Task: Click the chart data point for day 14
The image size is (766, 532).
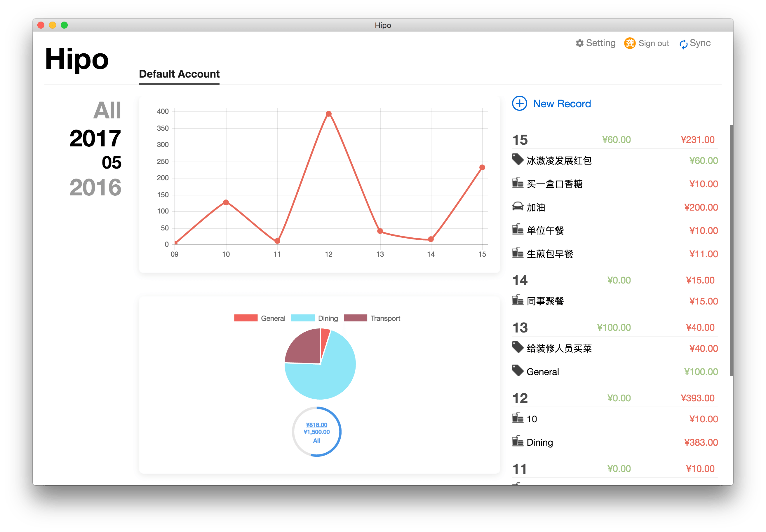Action: tap(431, 239)
